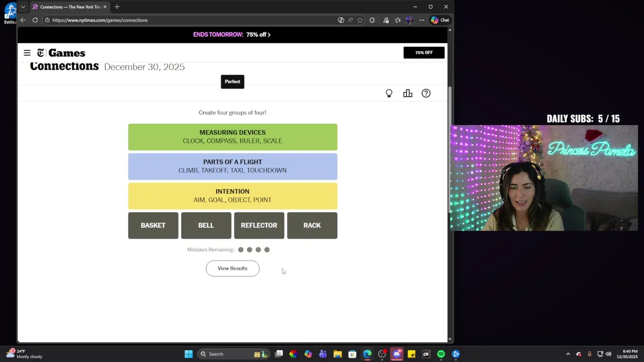This screenshot has width=644, height=362.
Task: Open the Ends Tomorrow 75% off banner
Action: [x=232, y=35]
